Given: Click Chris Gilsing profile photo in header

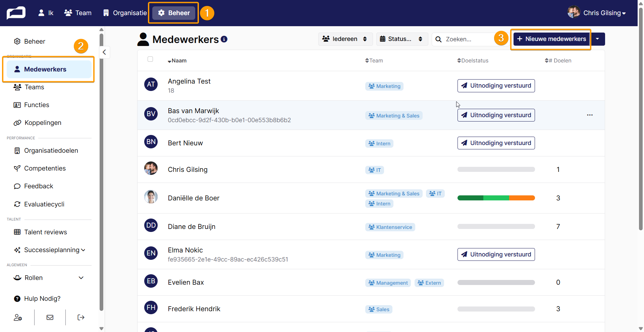Looking at the screenshot, I should click(x=574, y=12).
